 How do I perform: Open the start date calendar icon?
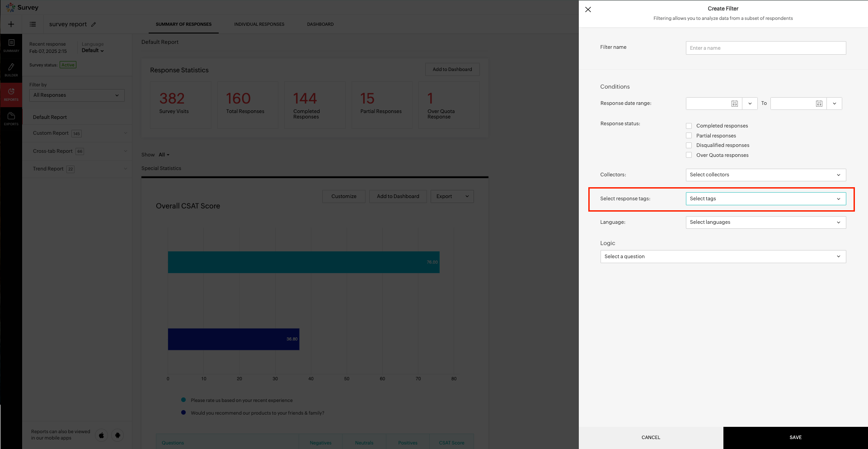734,104
